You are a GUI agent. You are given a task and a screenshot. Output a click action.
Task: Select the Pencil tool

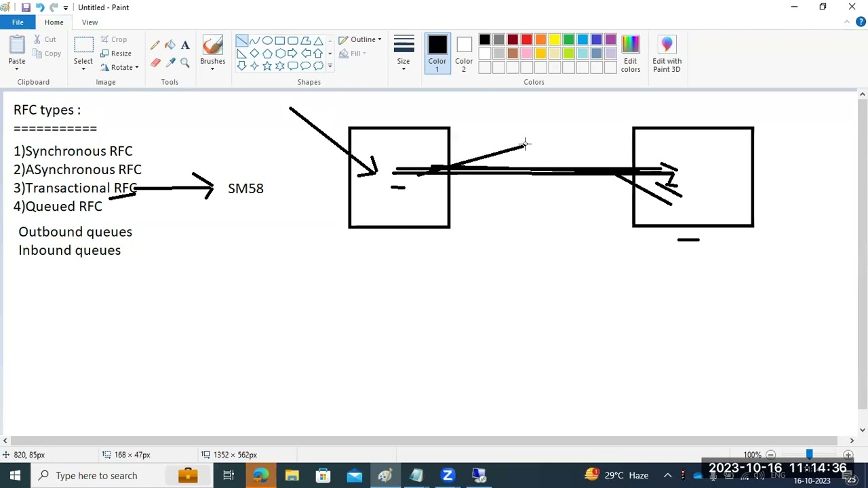coord(155,45)
